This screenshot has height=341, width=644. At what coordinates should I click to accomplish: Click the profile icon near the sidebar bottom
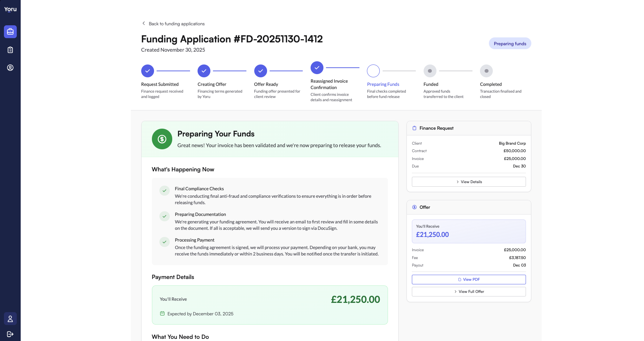coord(10,319)
